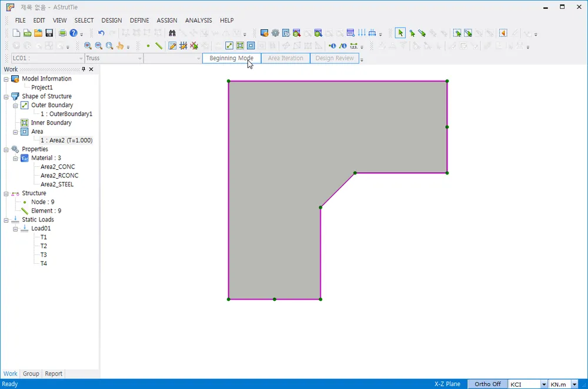Toggle the orange left arrow view button
Image resolution: width=588 pixels, height=389 pixels.
(x=503, y=33)
